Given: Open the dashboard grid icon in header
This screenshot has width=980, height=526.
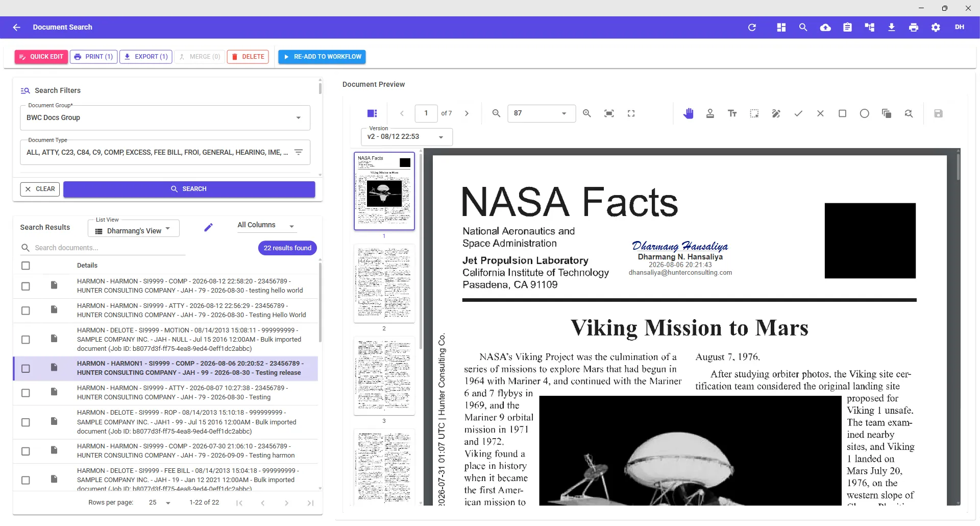Looking at the screenshot, I should (781, 28).
